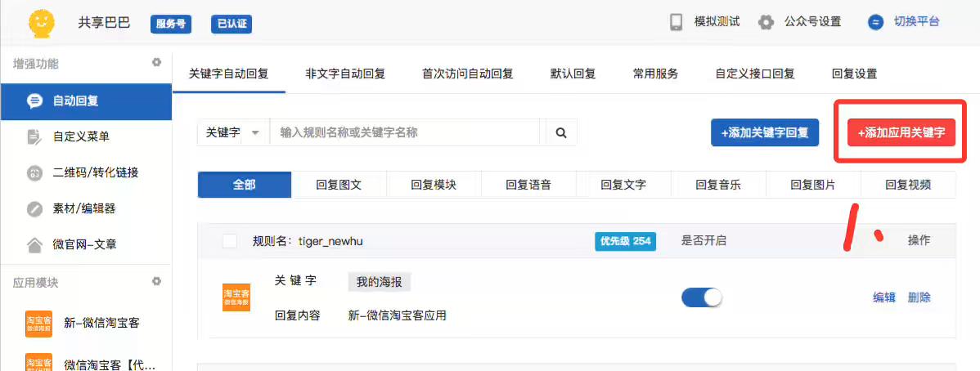Click the 切换平台 blue switch icon
Image resolution: width=980 pixels, height=371 pixels.
876,22
